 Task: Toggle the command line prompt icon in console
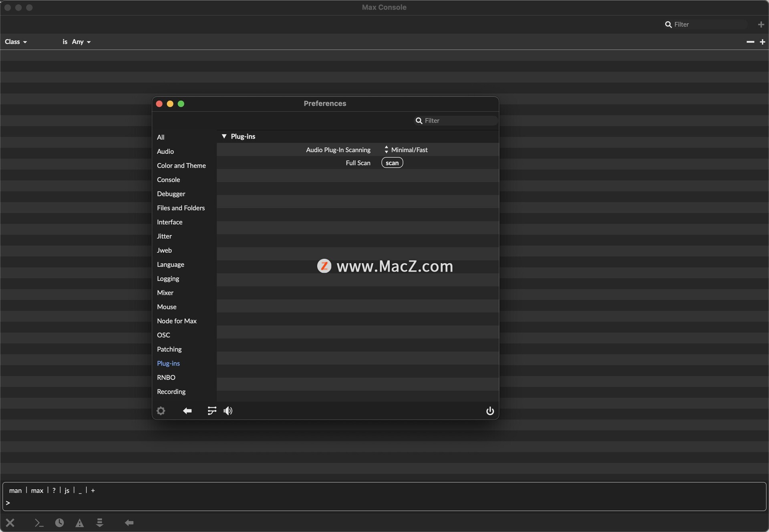point(39,523)
